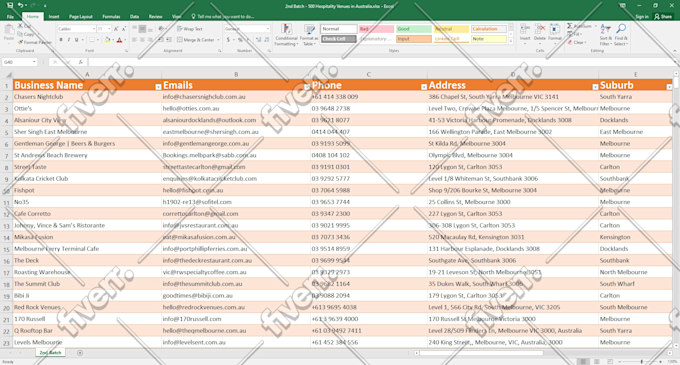Screen dimensions: 680x365
Task: Open Find & Select tool
Action: [621, 35]
